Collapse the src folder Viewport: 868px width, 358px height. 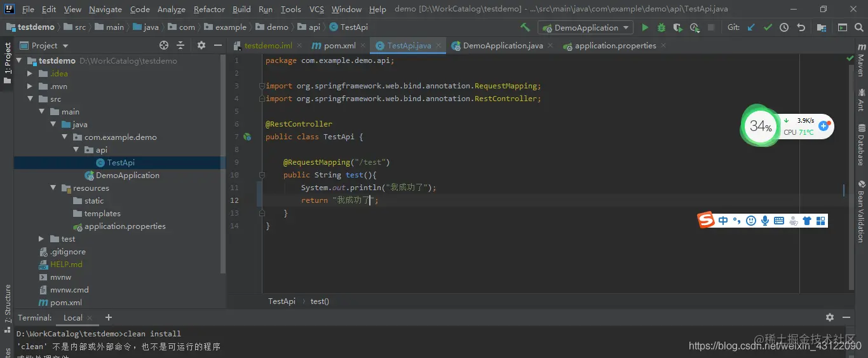30,99
